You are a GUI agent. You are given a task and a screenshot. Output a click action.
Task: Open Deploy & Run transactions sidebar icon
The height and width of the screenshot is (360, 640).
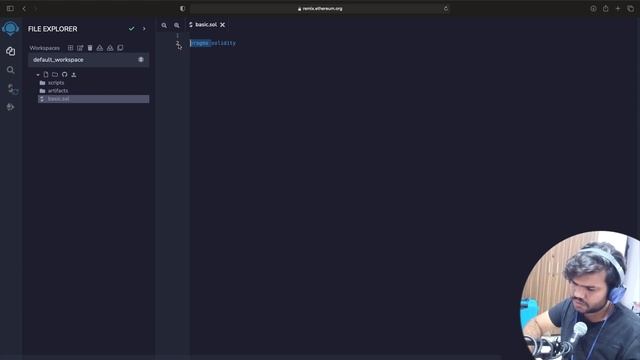coord(11,107)
